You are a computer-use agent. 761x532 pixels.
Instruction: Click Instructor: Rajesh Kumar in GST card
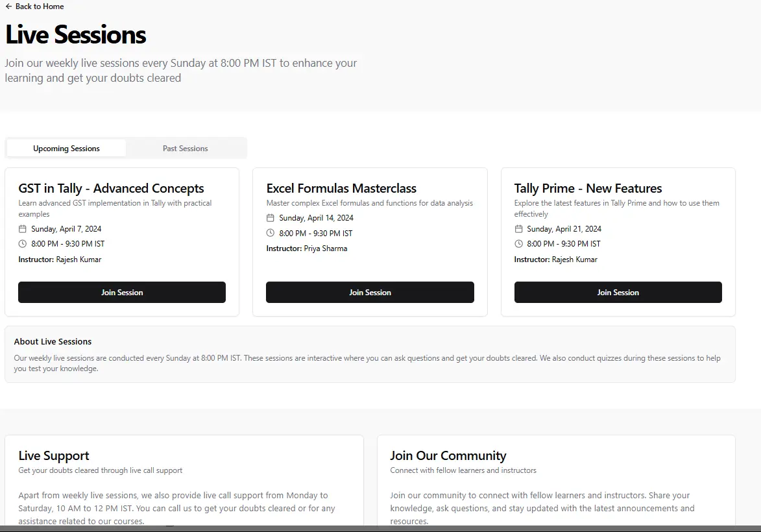(x=60, y=260)
